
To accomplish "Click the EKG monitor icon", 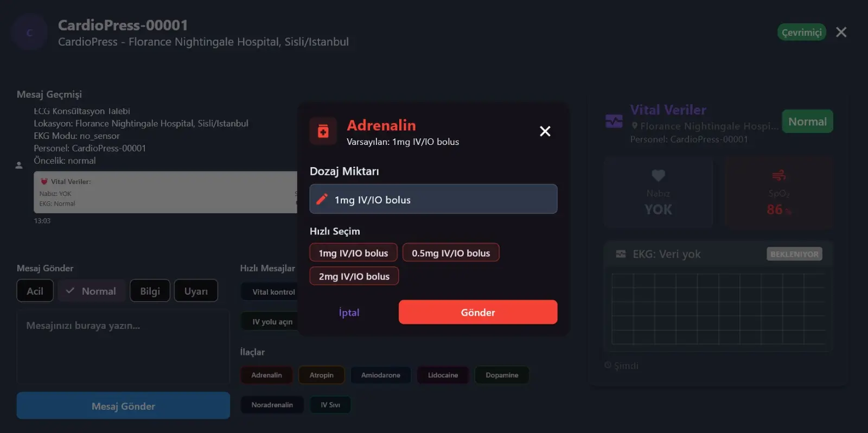I will tap(621, 254).
